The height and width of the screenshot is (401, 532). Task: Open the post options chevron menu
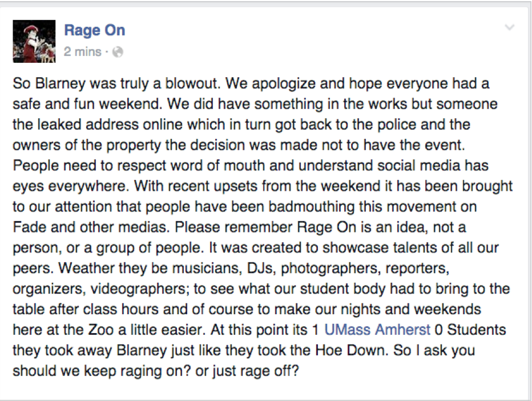click(510, 27)
